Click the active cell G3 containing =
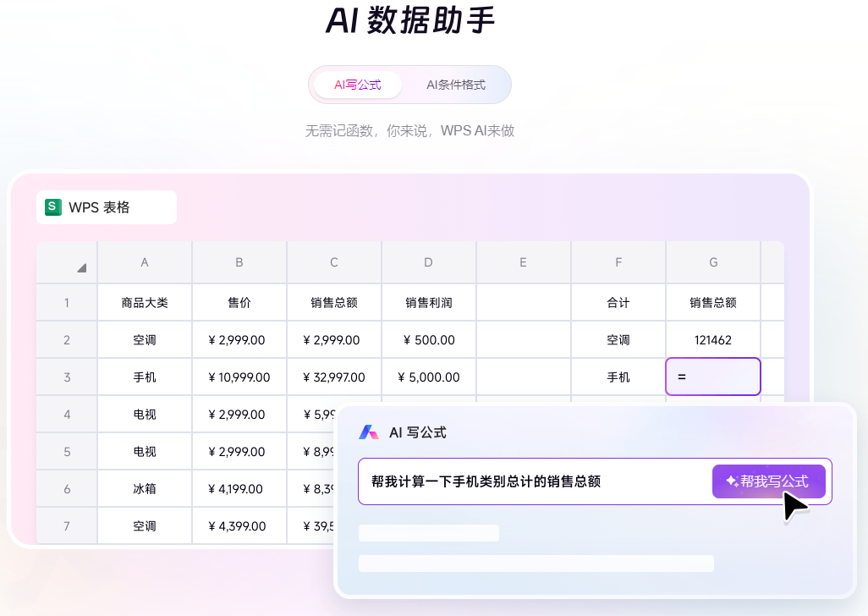 pyautogui.click(x=713, y=377)
